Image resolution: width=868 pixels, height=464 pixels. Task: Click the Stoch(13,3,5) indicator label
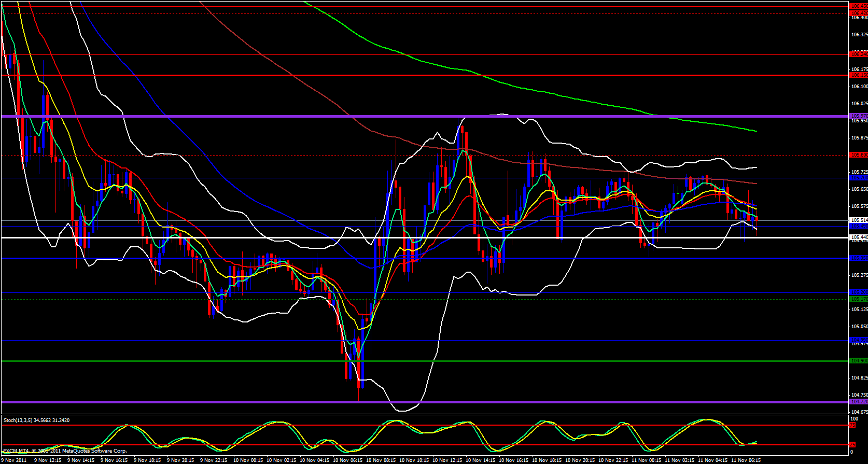[x=36, y=420]
